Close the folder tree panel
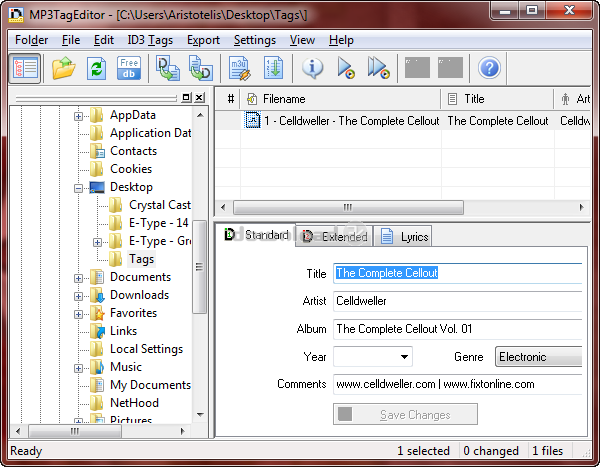 [x=199, y=98]
